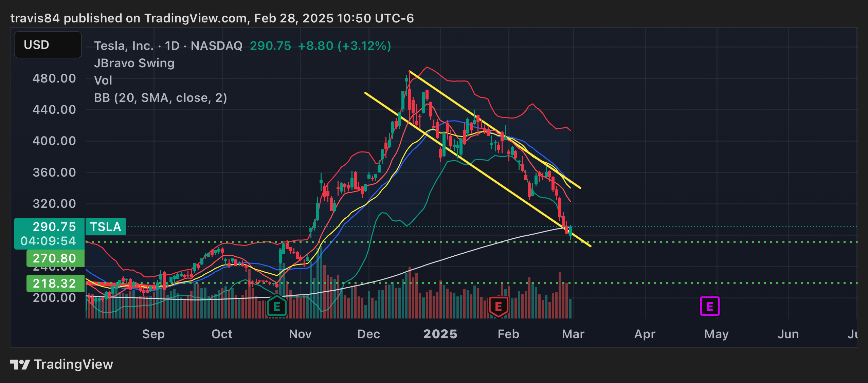Open the USD currency selector
This screenshot has width=868, height=383.
(48, 45)
